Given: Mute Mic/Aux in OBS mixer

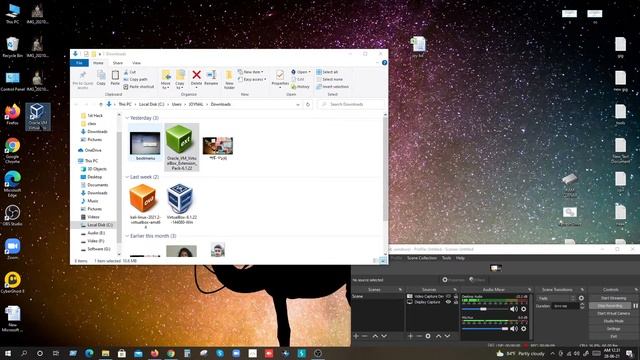Looking at the screenshot, I should point(514,329).
